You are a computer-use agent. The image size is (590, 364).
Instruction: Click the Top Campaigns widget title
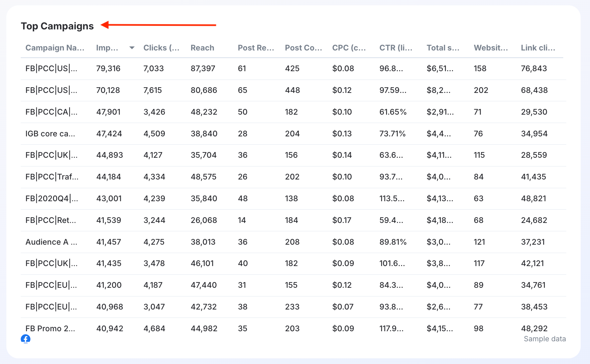(x=57, y=26)
